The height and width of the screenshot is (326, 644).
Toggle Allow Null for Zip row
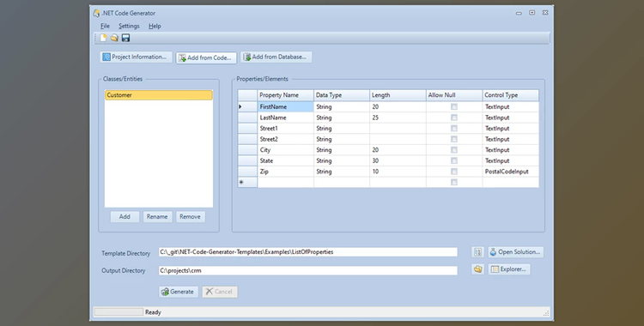[454, 172]
